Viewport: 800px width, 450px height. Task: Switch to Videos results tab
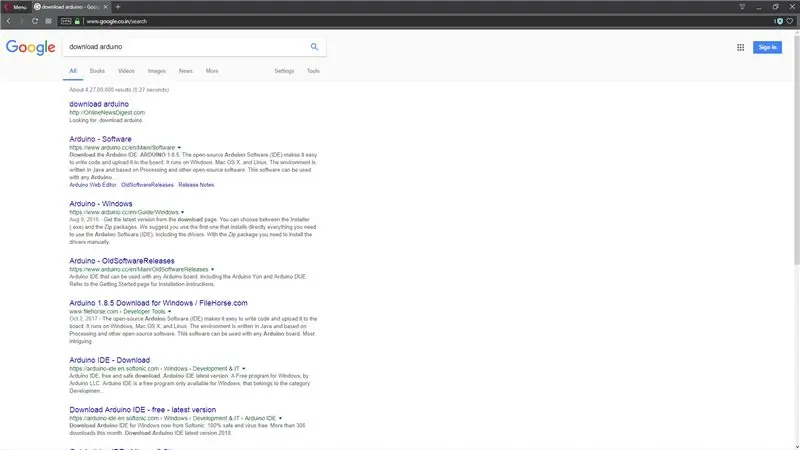[x=126, y=71]
